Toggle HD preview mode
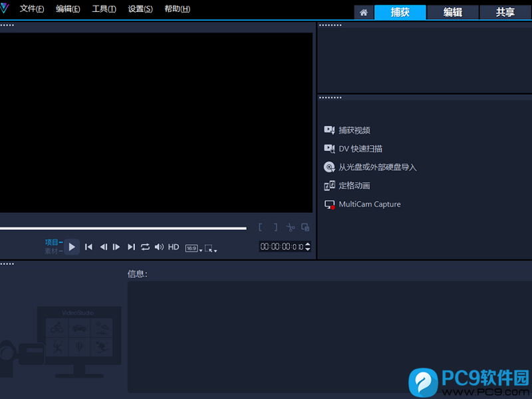The height and width of the screenshot is (399, 532). tap(174, 247)
